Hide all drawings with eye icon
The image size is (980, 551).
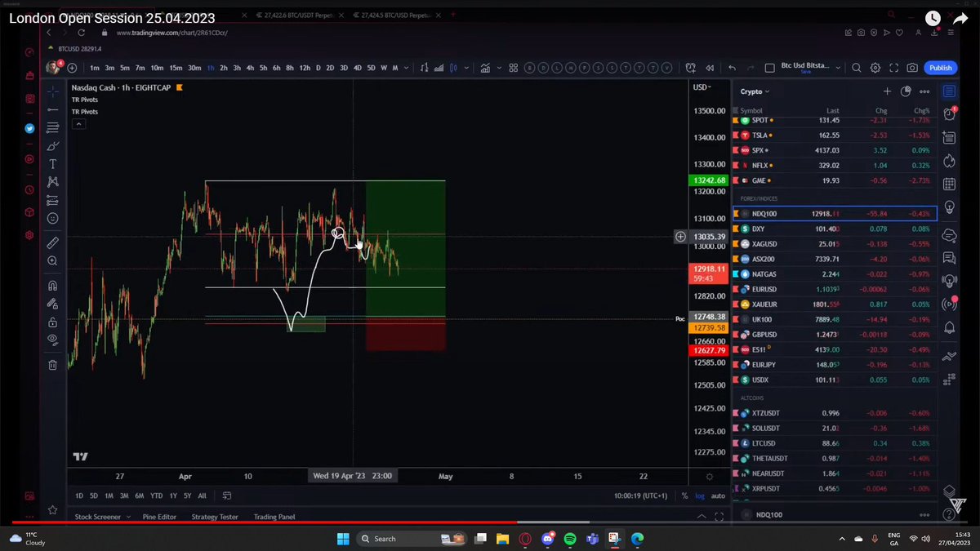click(x=52, y=339)
